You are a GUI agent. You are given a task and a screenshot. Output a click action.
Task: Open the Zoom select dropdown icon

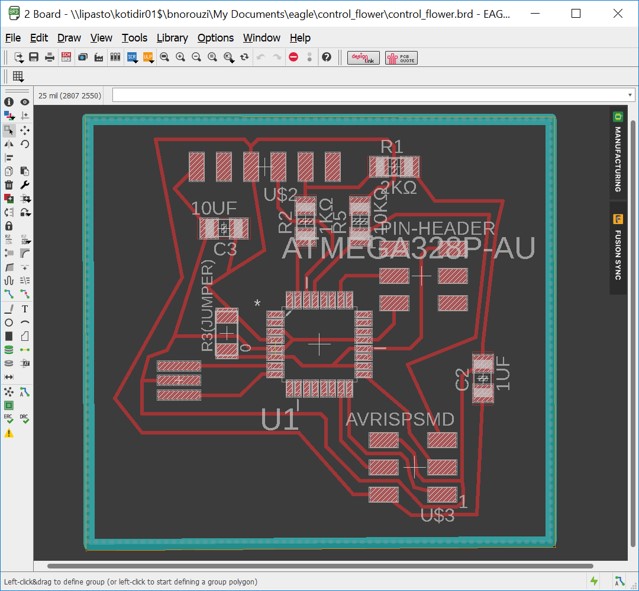229,57
